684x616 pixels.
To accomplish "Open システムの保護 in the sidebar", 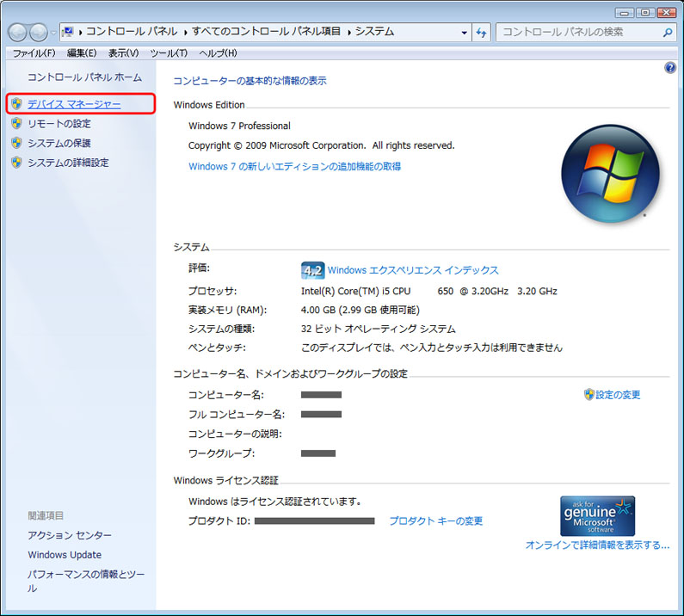I will point(59,143).
